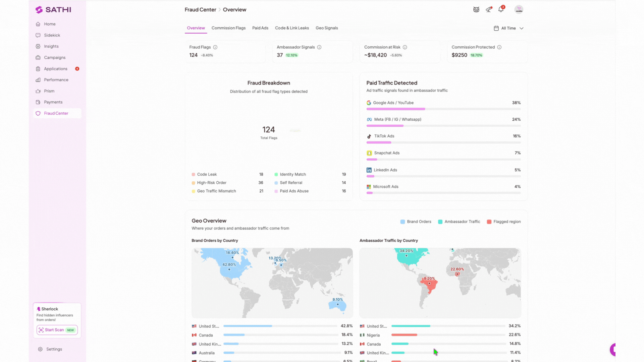The width and height of the screenshot is (644, 362).
Task: Select the Self Referral legend entry
Action: click(310, 183)
